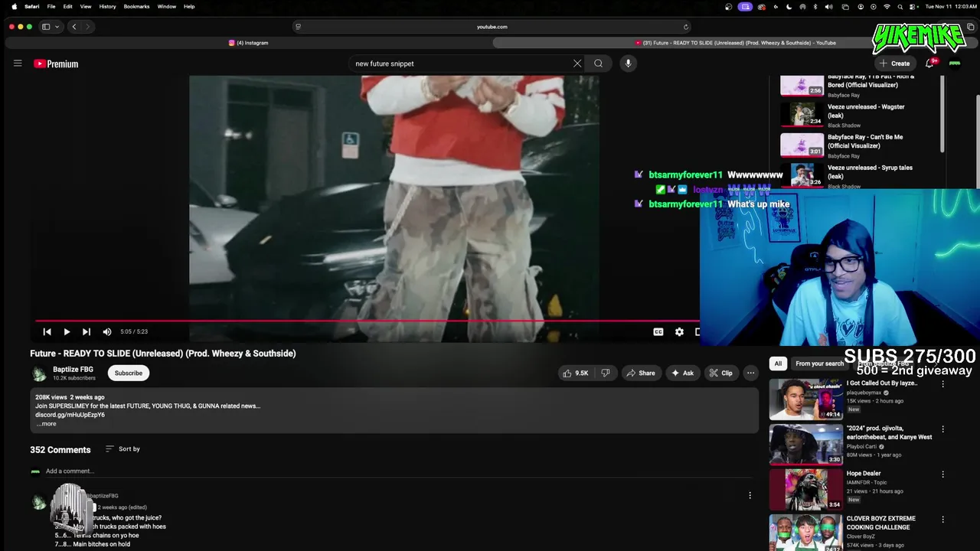This screenshot has width=980, height=551.
Task: Open options for I Got Called Out video
Action: coord(942,384)
